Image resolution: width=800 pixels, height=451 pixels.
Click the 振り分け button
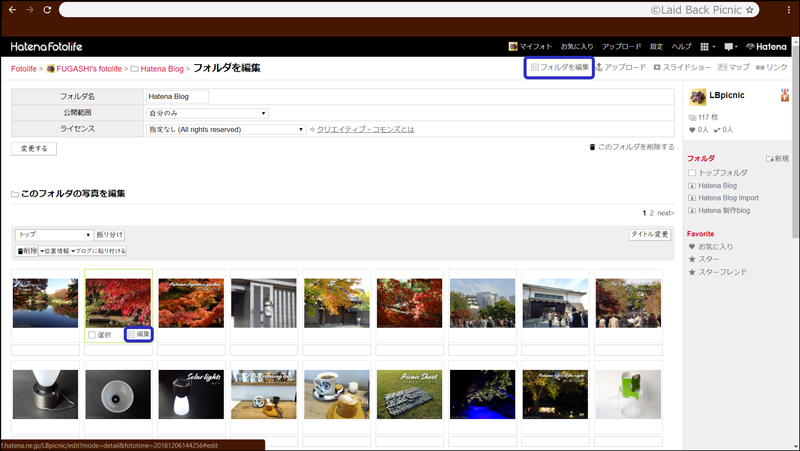click(110, 235)
